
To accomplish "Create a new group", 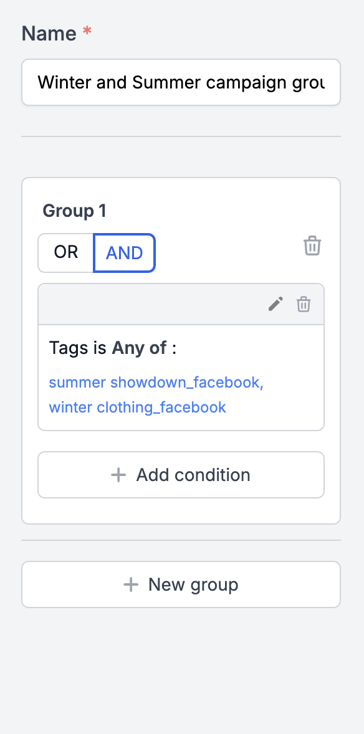I will (181, 585).
